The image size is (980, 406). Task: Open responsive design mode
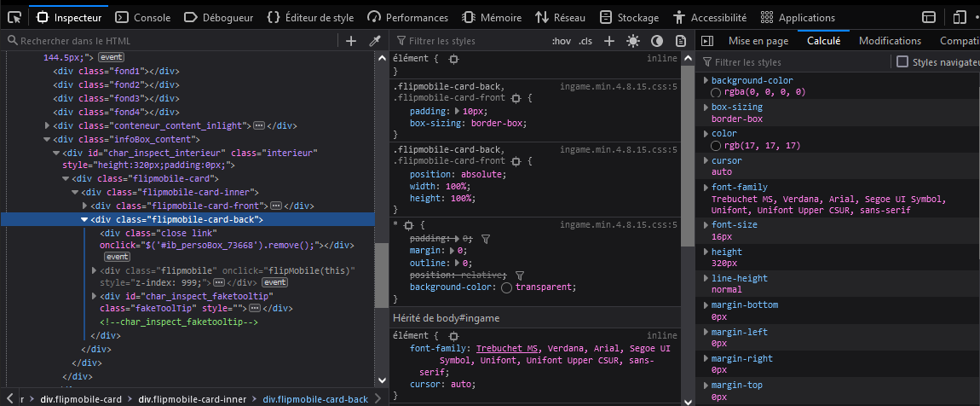[960, 17]
